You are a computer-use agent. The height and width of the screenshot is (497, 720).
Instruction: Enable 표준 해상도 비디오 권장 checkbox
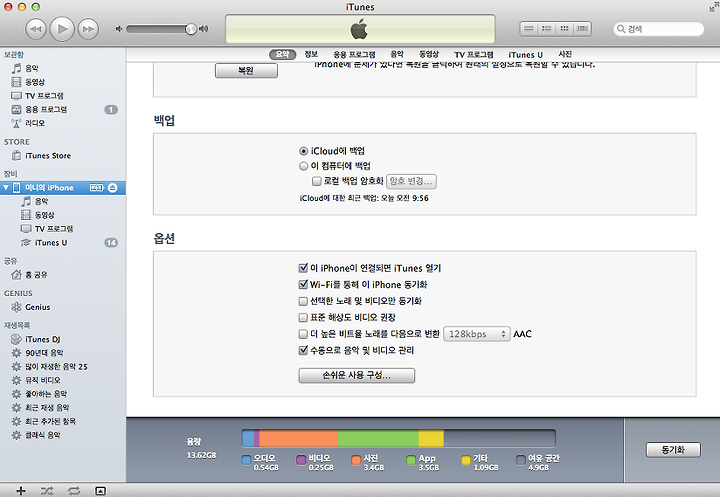pyautogui.click(x=303, y=317)
